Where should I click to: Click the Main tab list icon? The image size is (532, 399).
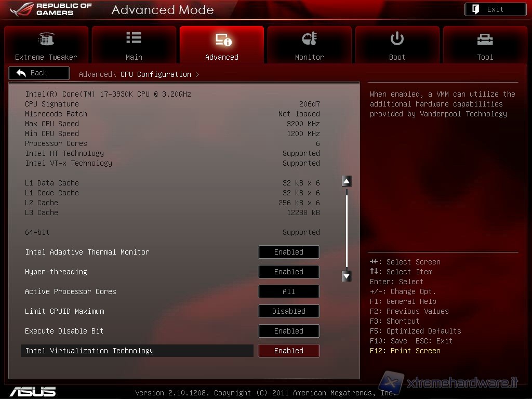(x=134, y=38)
